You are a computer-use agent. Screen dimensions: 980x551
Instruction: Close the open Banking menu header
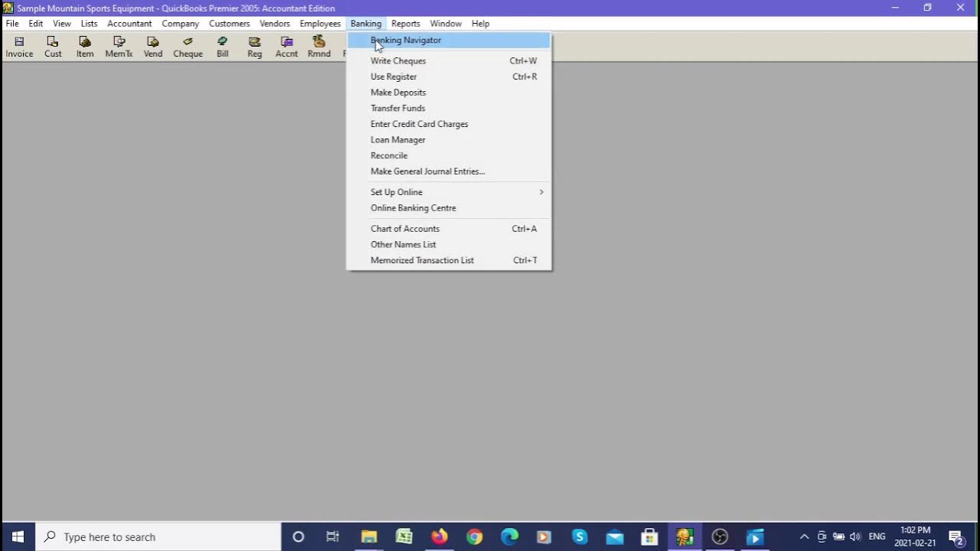click(366, 24)
